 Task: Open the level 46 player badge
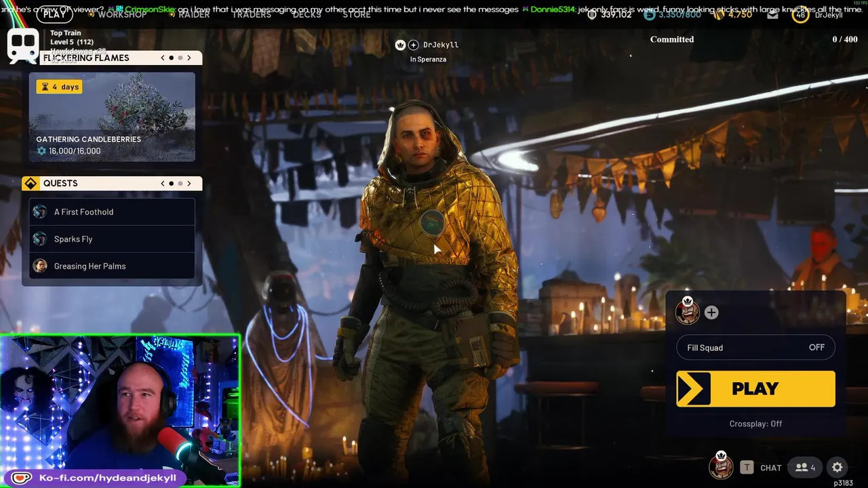(801, 14)
